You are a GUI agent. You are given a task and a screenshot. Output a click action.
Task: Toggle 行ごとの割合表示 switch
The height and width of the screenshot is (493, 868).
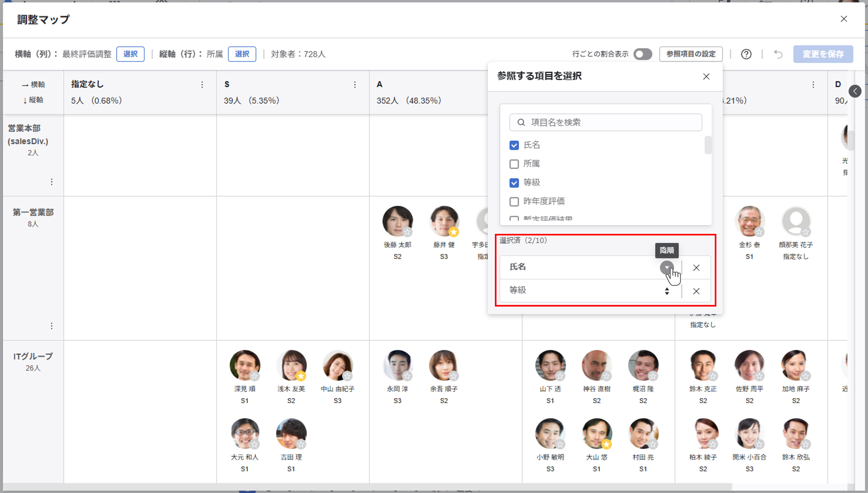(642, 54)
